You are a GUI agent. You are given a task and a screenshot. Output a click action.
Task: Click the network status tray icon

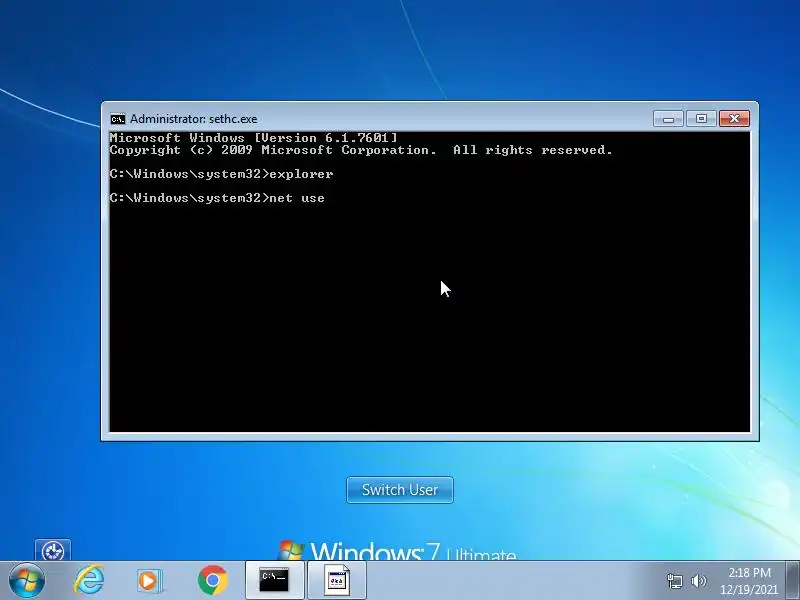point(674,581)
